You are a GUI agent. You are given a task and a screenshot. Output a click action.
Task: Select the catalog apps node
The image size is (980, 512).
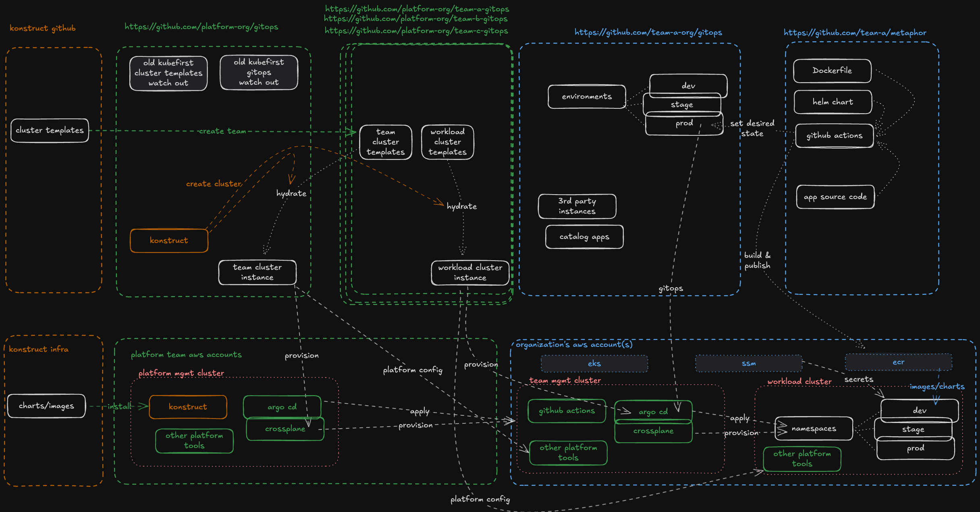(x=584, y=237)
